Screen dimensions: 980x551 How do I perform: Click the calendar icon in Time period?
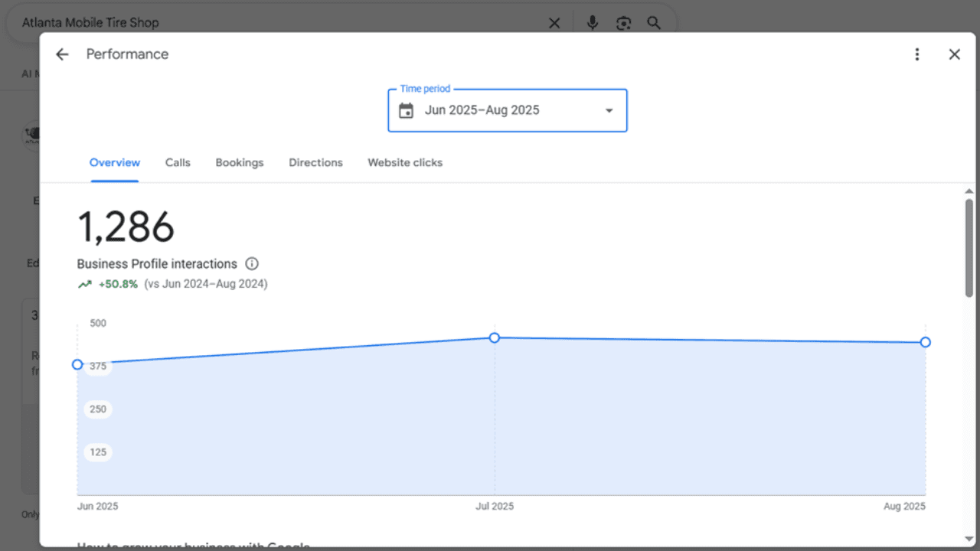[x=406, y=110]
